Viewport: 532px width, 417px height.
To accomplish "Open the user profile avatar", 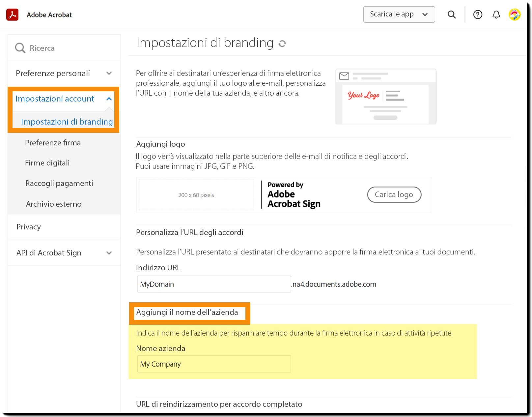I will point(515,15).
